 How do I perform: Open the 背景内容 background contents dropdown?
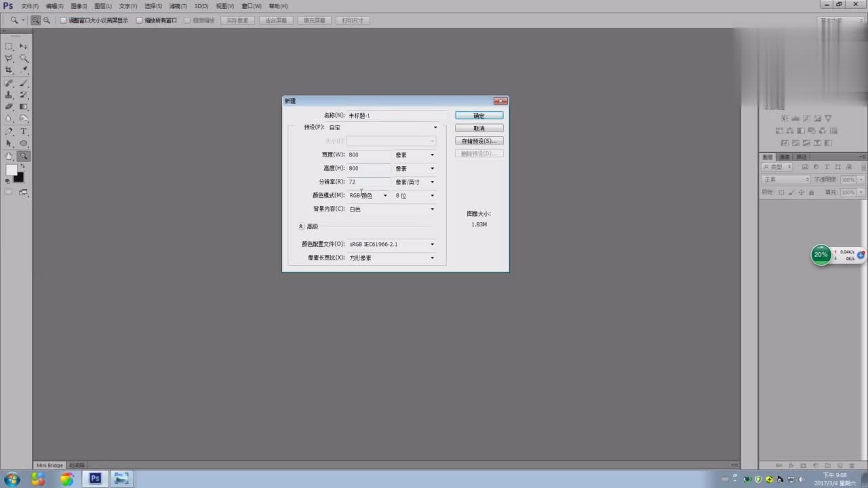pyautogui.click(x=392, y=209)
